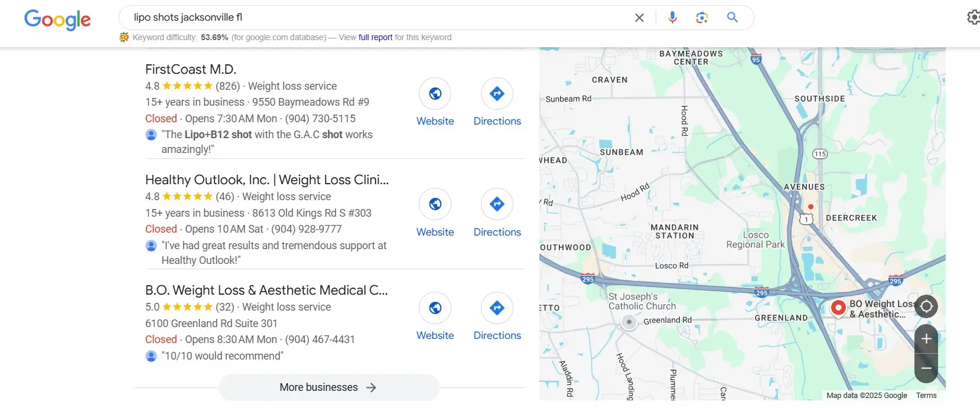Zoom in on the map with plus button
Image resolution: width=980 pixels, height=408 pixels.
(926, 339)
